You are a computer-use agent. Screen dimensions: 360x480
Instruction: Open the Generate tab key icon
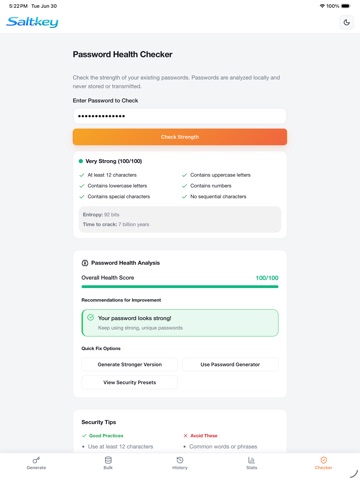click(x=36, y=460)
